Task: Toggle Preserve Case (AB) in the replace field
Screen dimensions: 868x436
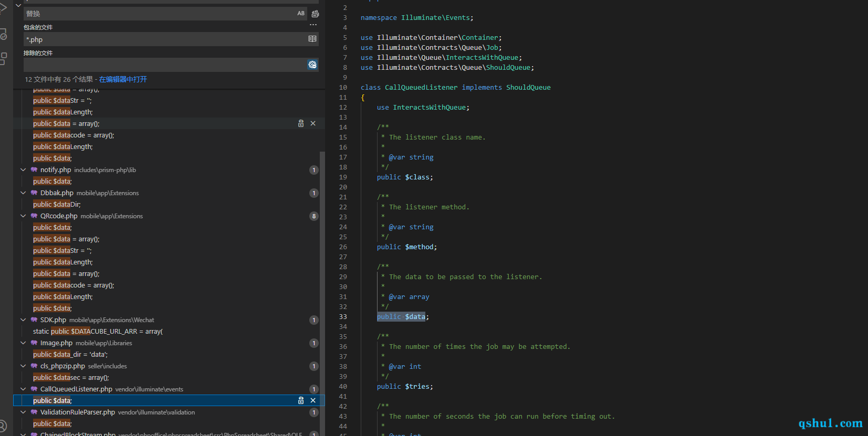Action: 301,14
